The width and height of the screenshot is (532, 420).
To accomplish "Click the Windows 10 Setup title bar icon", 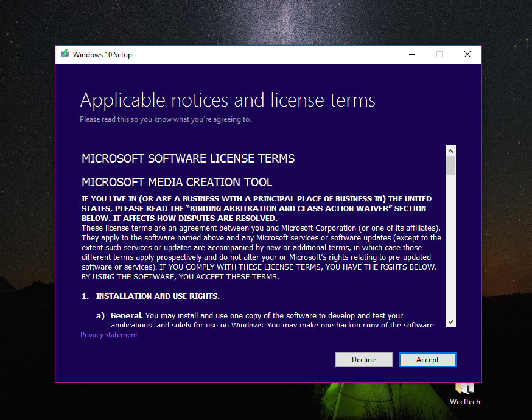I will 65,54.
